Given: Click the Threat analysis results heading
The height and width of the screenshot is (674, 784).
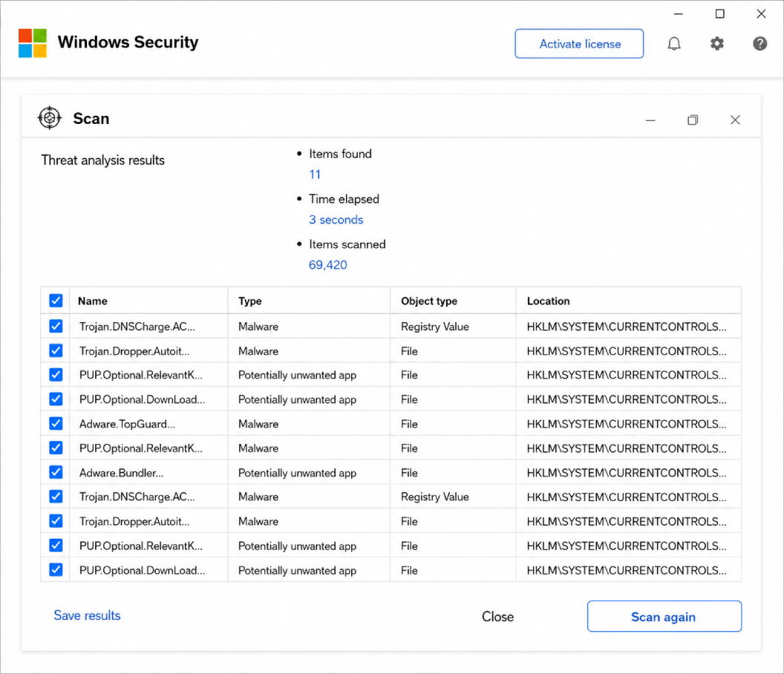Looking at the screenshot, I should [102, 160].
